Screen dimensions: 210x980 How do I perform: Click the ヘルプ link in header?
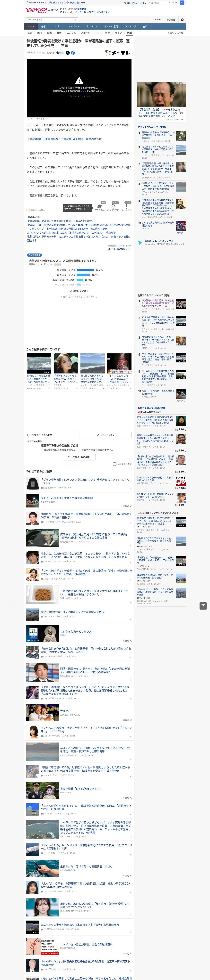pos(143,3)
